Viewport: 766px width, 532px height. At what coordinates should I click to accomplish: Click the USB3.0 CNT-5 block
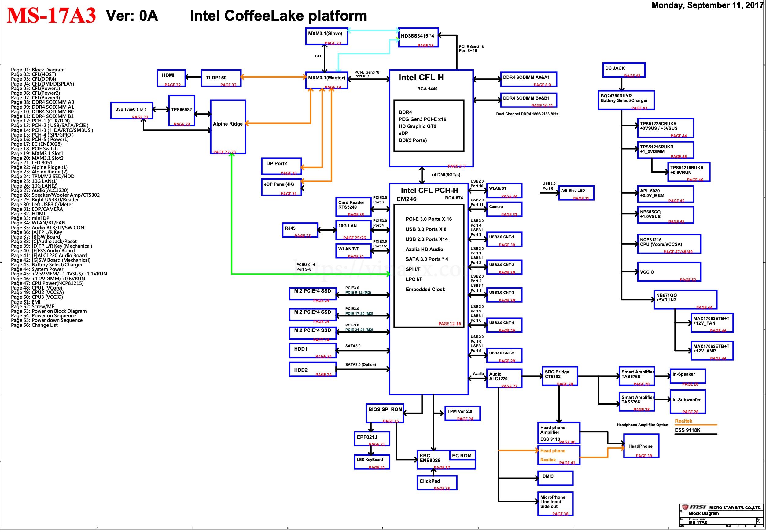(504, 355)
